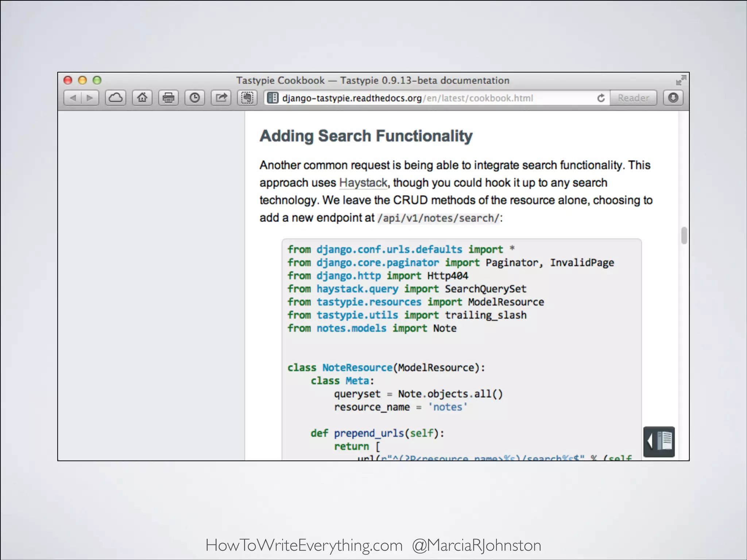Click the 'def prepend_urls(self):' line
Image resolution: width=747 pixels, height=560 pixels.
click(x=378, y=433)
